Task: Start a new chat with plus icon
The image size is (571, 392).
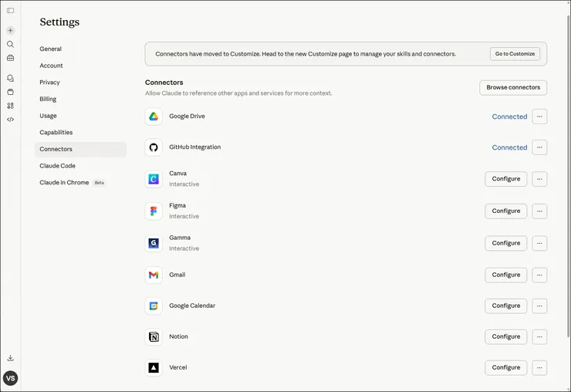Action: [10, 31]
